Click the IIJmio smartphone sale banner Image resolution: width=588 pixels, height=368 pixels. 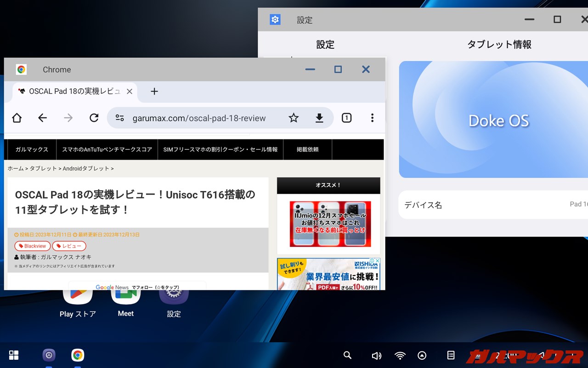coord(330,224)
